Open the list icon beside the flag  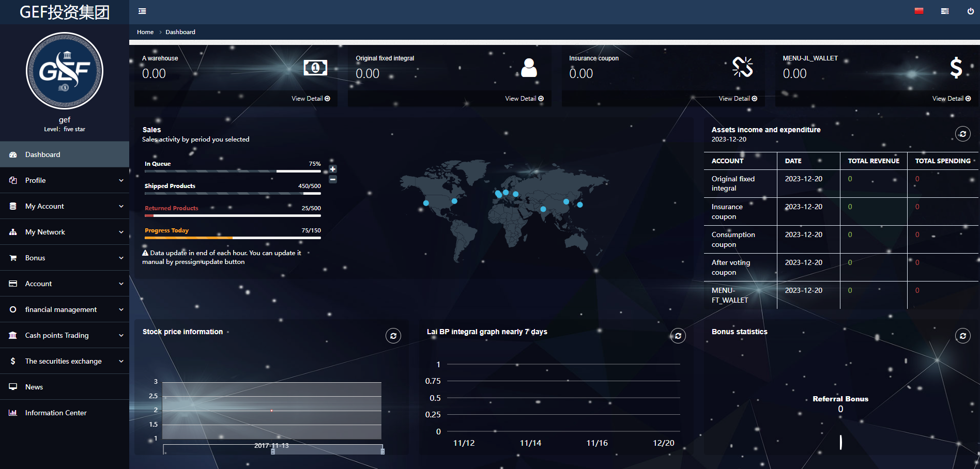945,11
